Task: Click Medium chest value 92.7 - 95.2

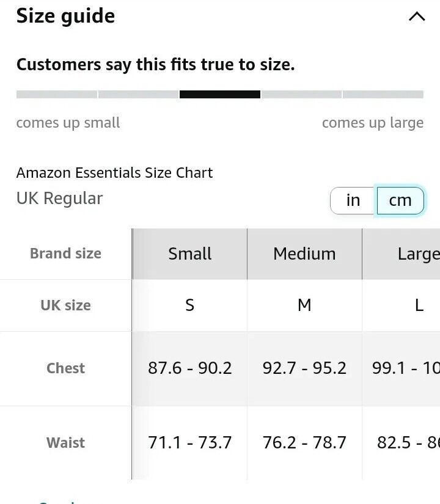Action: pyautogui.click(x=304, y=368)
